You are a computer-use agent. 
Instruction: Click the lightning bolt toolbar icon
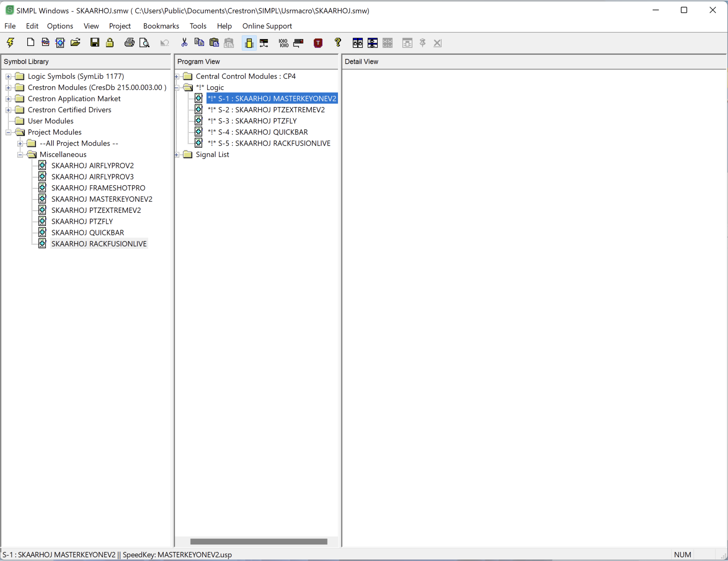click(x=10, y=42)
